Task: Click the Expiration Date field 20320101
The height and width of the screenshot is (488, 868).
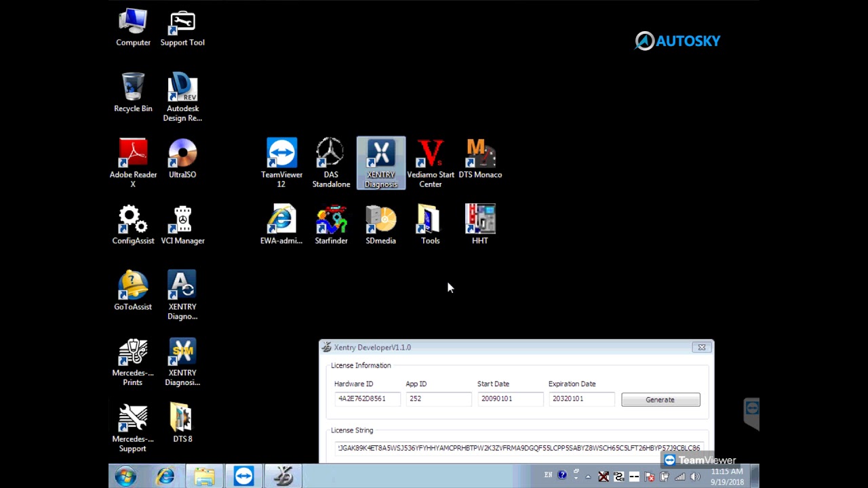Action: tap(581, 399)
